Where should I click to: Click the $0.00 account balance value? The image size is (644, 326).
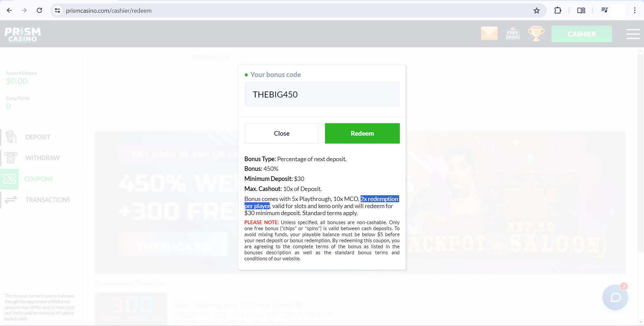(x=17, y=81)
